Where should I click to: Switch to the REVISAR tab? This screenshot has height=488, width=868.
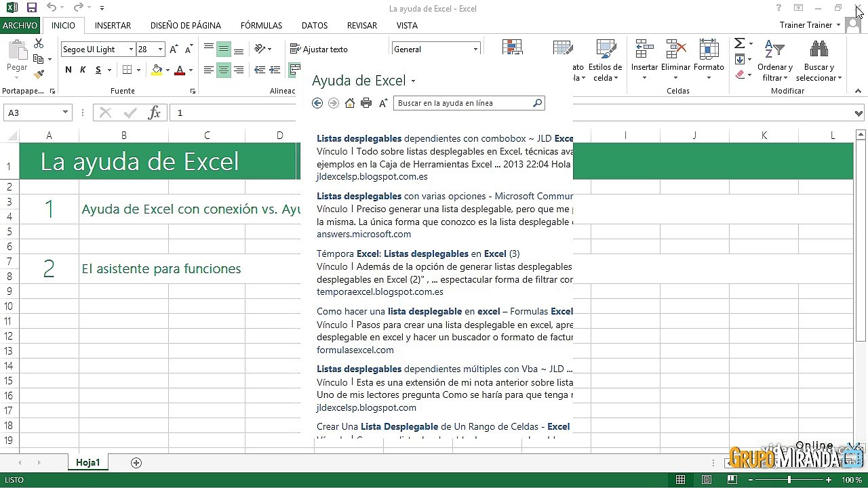click(362, 25)
